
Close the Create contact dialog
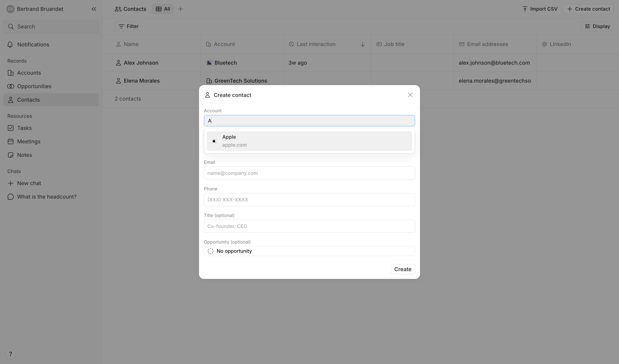click(x=410, y=95)
